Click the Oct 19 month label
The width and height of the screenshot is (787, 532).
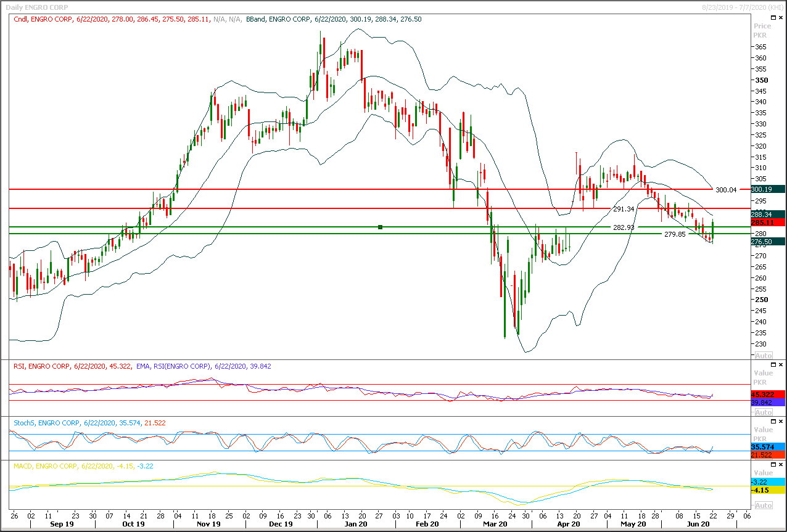click(133, 524)
